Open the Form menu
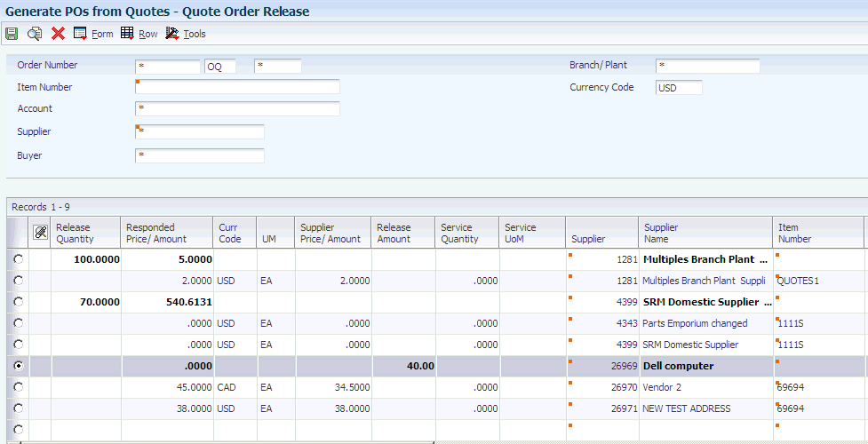 point(102,34)
